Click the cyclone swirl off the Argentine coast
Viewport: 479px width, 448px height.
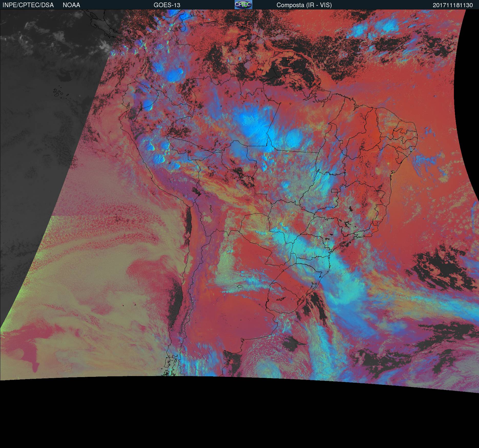point(266,364)
